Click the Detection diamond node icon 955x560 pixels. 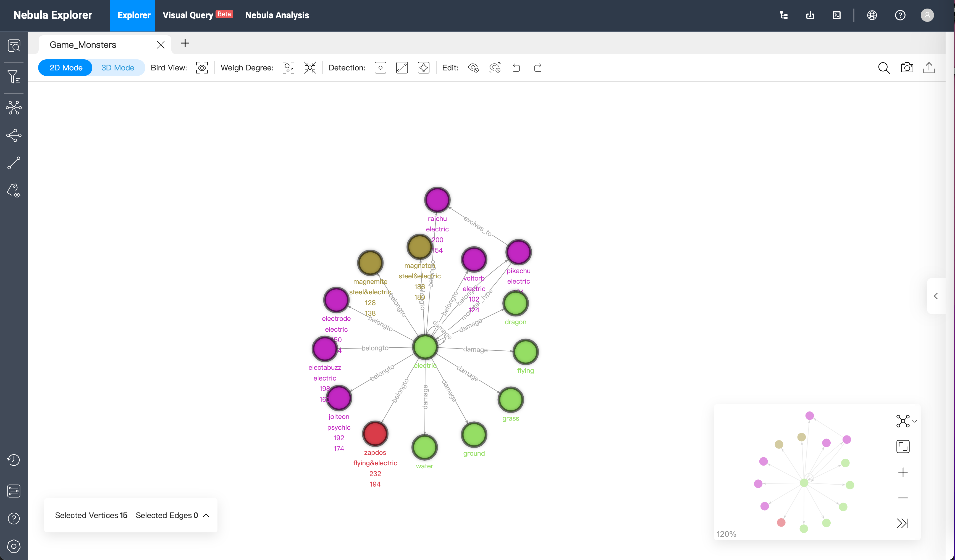tap(424, 68)
